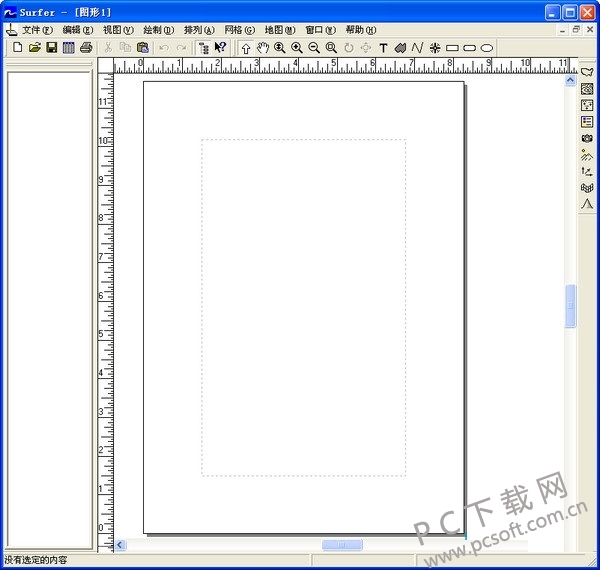
Task: Open the 窗口(W) menu
Action: 321,30
